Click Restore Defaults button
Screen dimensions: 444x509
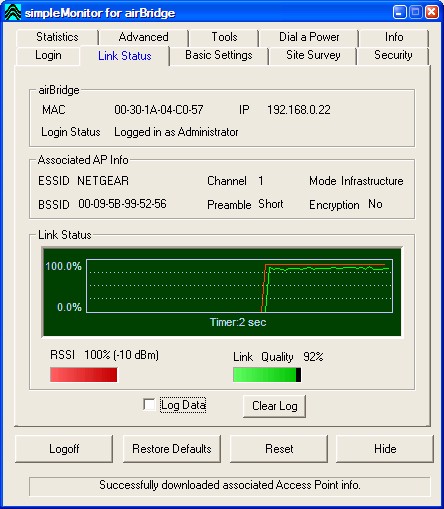pyautogui.click(x=172, y=449)
